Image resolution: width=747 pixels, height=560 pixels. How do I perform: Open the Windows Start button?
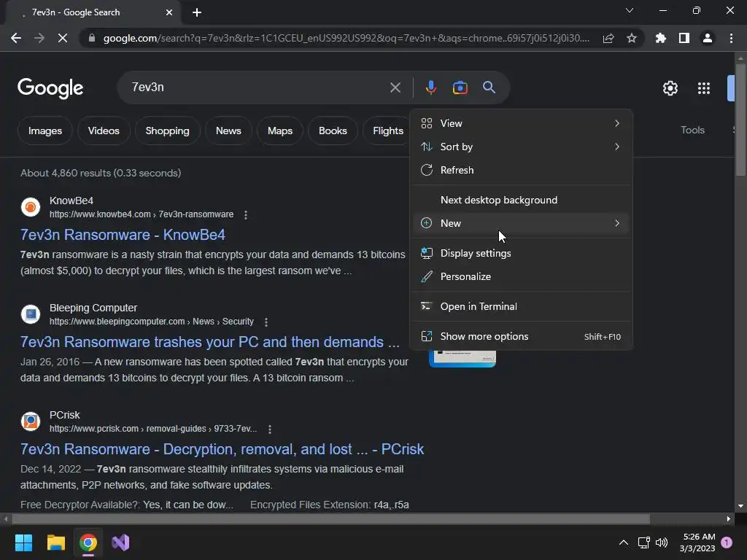pyautogui.click(x=23, y=542)
